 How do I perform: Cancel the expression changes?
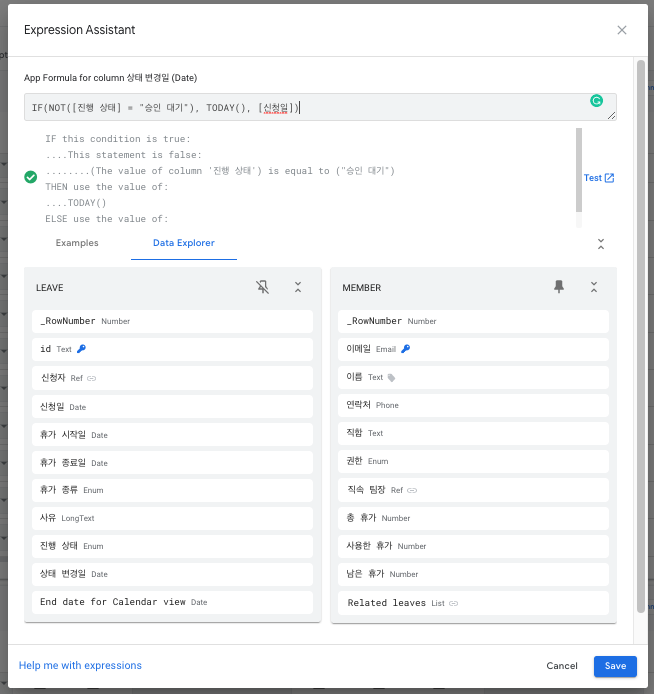pyautogui.click(x=562, y=666)
